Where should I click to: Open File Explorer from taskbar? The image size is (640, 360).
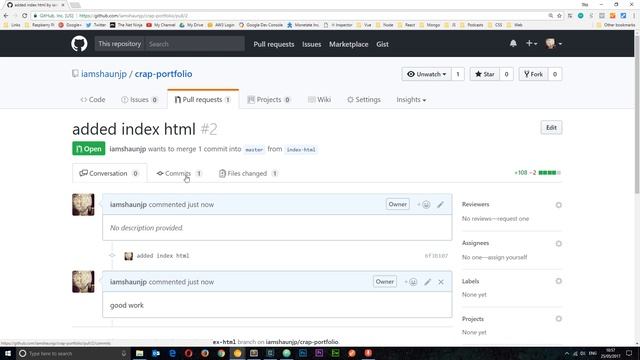coord(140,353)
